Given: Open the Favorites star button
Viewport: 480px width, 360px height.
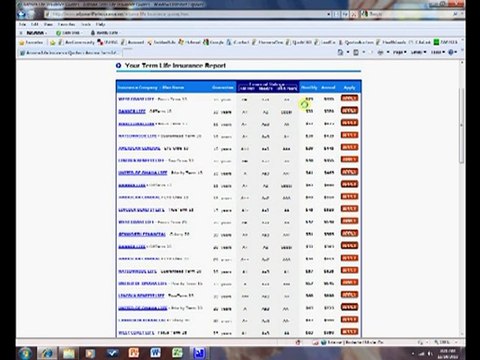Looking at the screenshot, I should coord(31,42).
